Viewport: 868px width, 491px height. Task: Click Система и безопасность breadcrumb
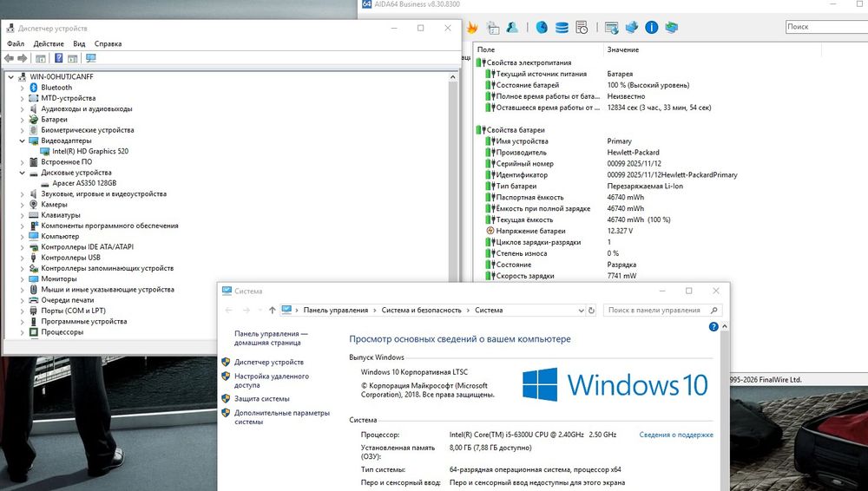click(x=421, y=311)
